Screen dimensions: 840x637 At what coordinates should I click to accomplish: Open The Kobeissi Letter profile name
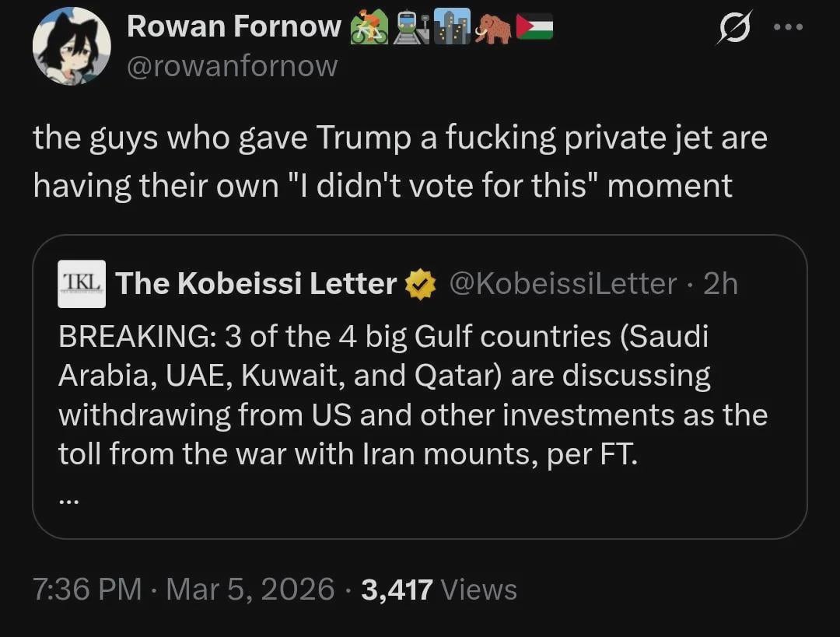point(255,285)
